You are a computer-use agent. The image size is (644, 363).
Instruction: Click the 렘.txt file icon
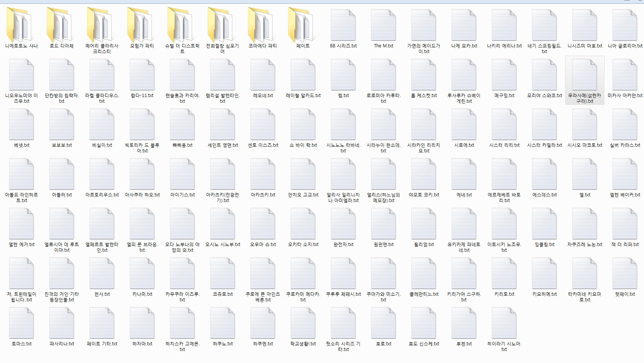(x=343, y=76)
